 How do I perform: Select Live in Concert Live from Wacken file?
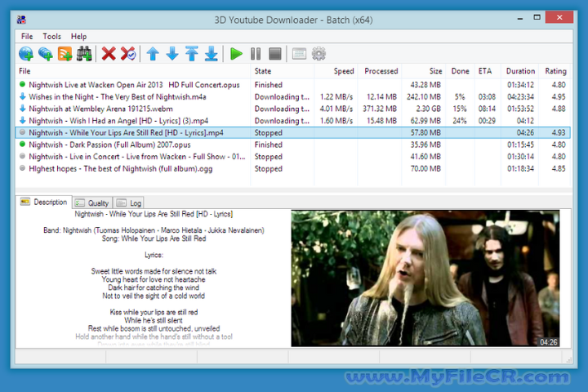(137, 157)
